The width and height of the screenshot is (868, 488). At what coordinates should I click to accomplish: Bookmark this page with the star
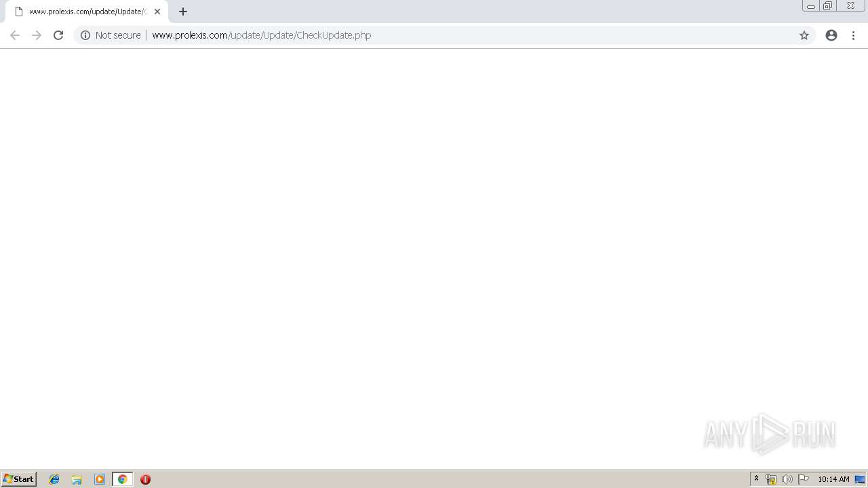coord(804,35)
